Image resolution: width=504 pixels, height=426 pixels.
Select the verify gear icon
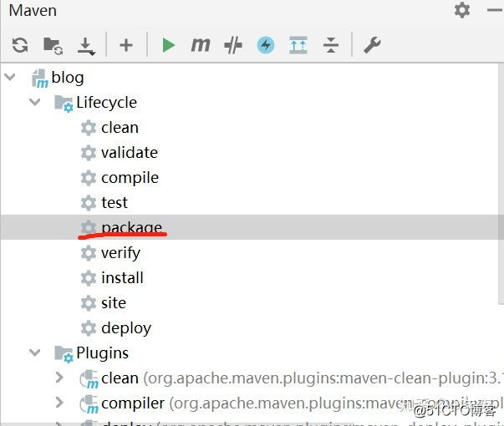[89, 253]
